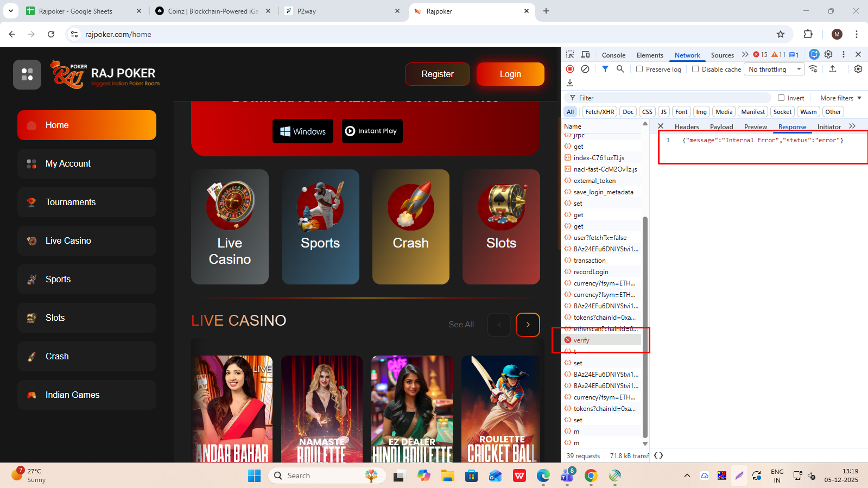
Task: Tick the Invert filter checkbox
Action: click(781, 98)
